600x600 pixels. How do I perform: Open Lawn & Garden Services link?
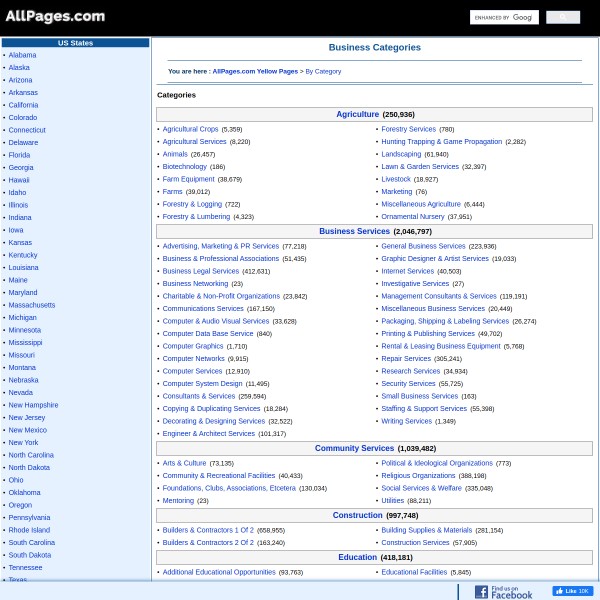coord(420,166)
